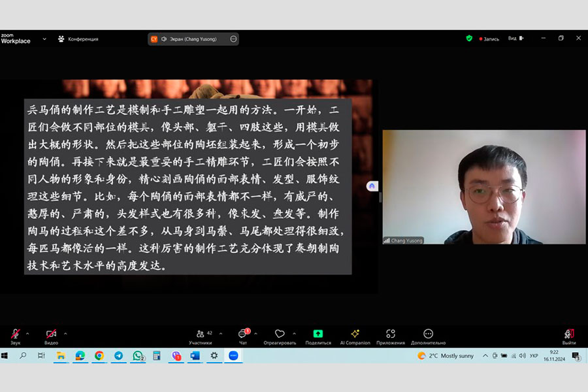Click the network icon in system tray
The height and width of the screenshot is (392, 588).
pos(514,355)
